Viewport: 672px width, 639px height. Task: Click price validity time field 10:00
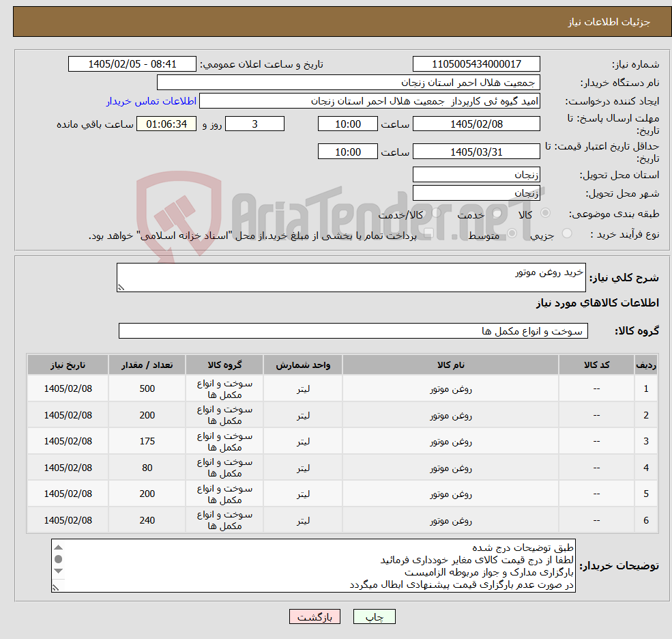coord(347,152)
